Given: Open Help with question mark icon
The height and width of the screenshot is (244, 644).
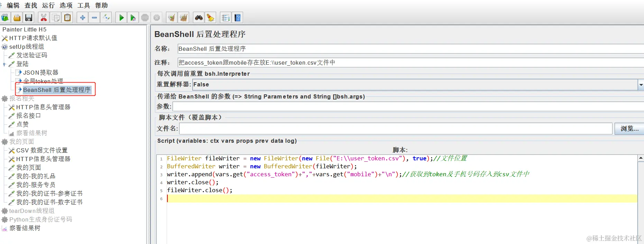Looking at the screenshot, I should click(x=237, y=18).
